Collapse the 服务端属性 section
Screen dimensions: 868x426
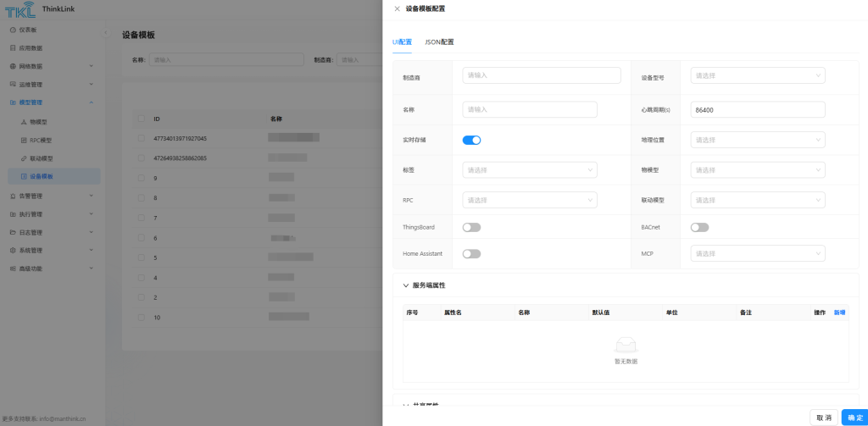(x=406, y=285)
